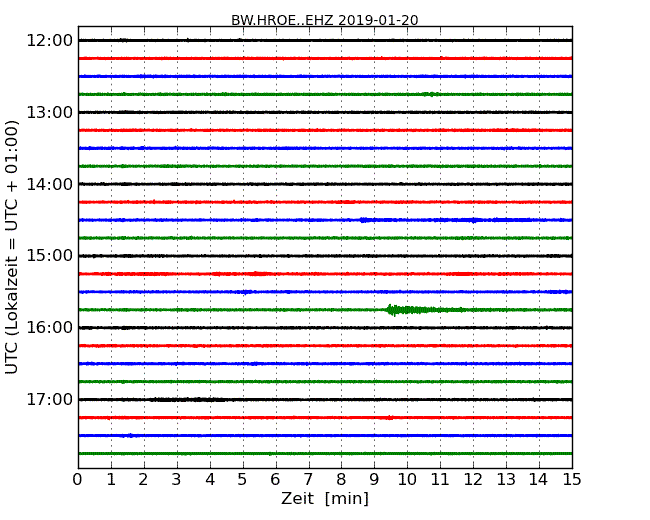Click x-axis tick label 8
The height and width of the screenshot is (520, 650).
click(x=342, y=480)
